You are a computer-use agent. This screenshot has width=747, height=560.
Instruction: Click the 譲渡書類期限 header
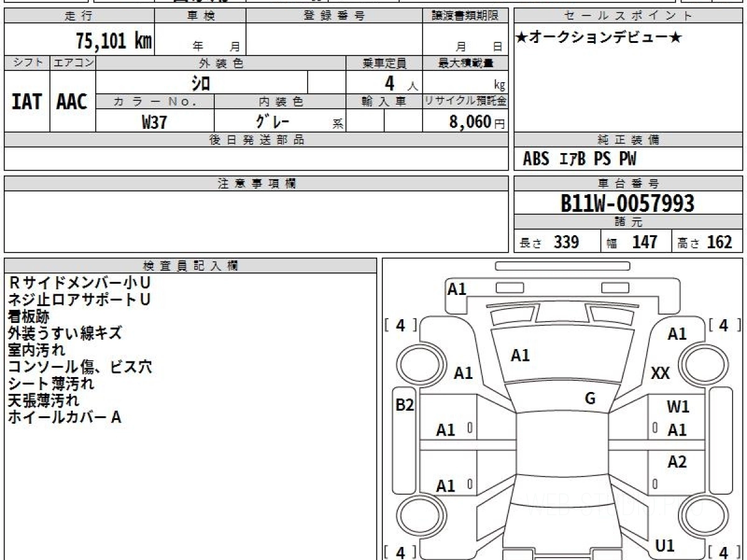pyautogui.click(x=465, y=16)
